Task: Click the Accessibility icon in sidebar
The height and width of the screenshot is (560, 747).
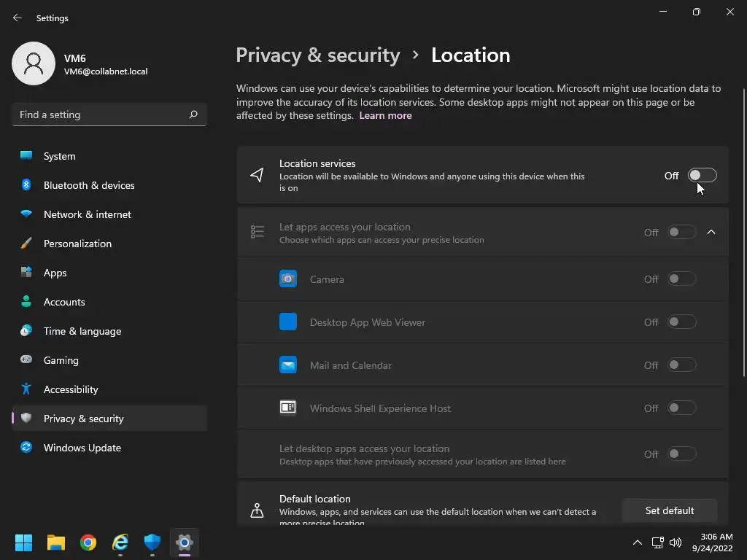Action: [x=26, y=389]
